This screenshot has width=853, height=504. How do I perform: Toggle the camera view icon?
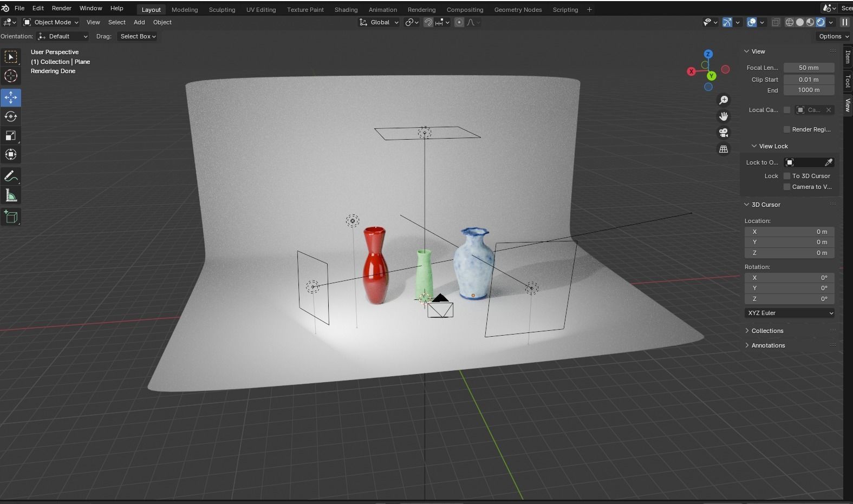click(x=724, y=133)
